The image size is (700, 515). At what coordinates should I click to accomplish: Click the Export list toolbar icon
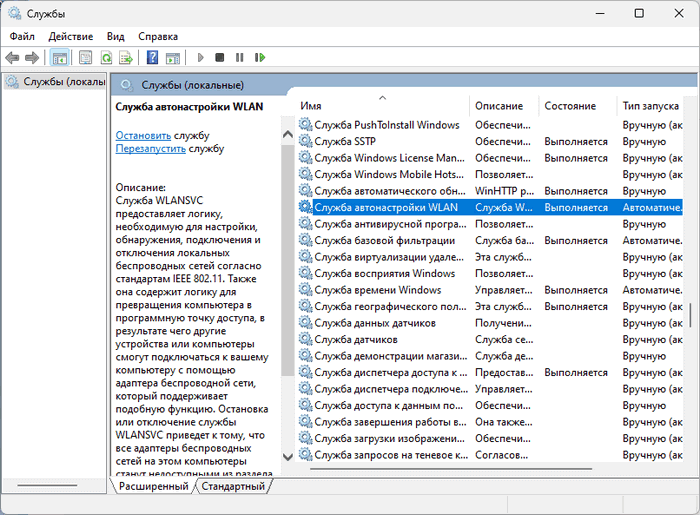point(125,58)
